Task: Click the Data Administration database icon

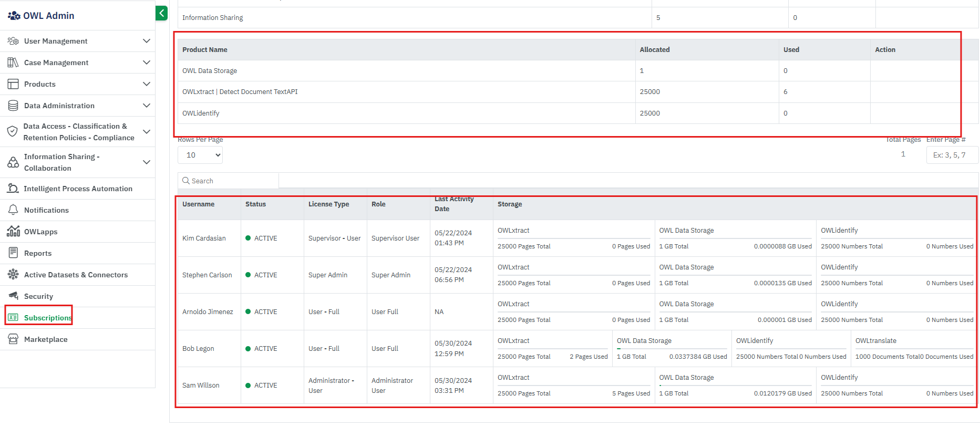Action: click(13, 106)
